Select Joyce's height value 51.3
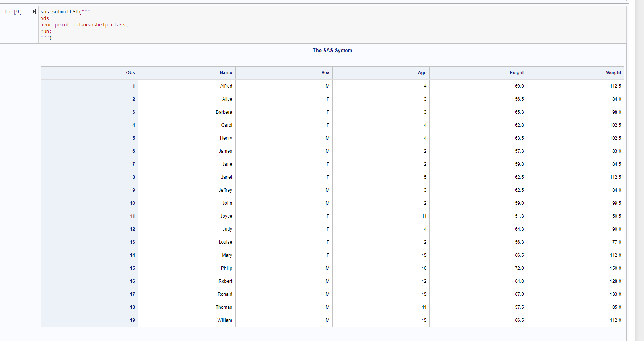 tap(519, 216)
